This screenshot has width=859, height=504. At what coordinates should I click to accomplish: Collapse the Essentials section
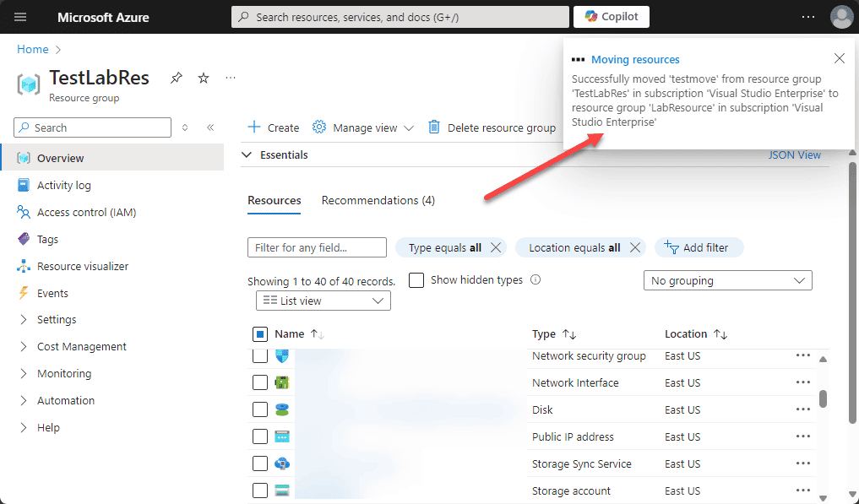coord(247,155)
